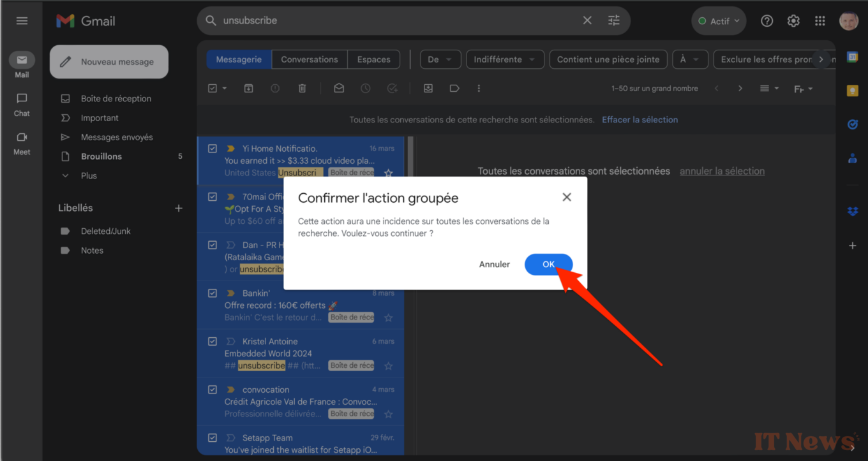Open search options filter icon
The width and height of the screenshot is (868, 461).
pos(614,20)
